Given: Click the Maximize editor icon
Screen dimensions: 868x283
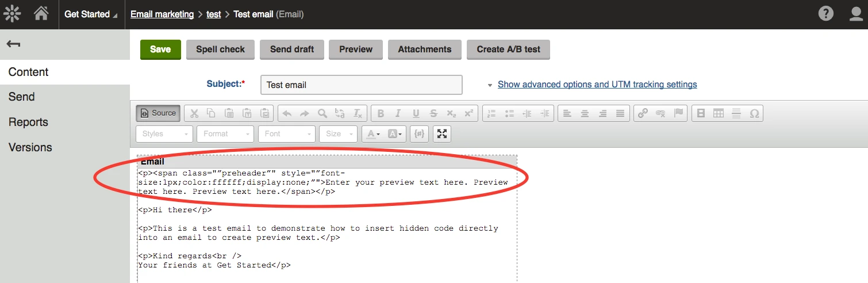Looking at the screenshot, I should [441, 133].
